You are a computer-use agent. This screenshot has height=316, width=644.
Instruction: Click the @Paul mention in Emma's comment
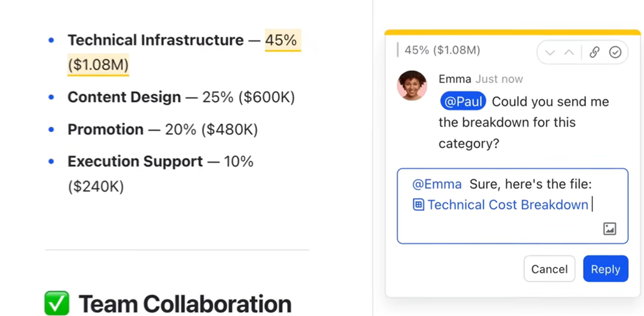[x=463, y=102]
